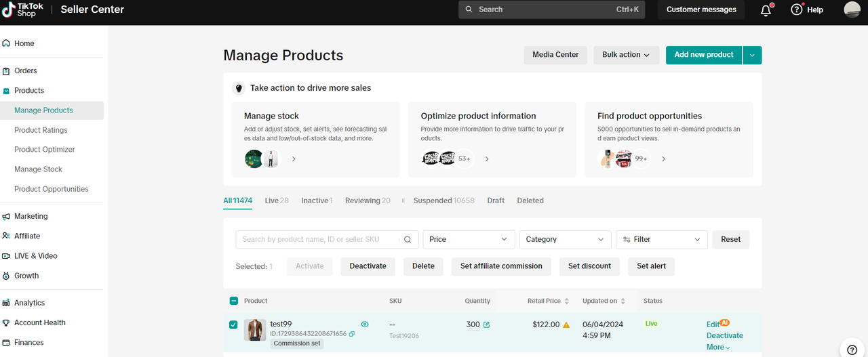Click the price warning triangle icon
868x357 pixels.
pos(566,325)
